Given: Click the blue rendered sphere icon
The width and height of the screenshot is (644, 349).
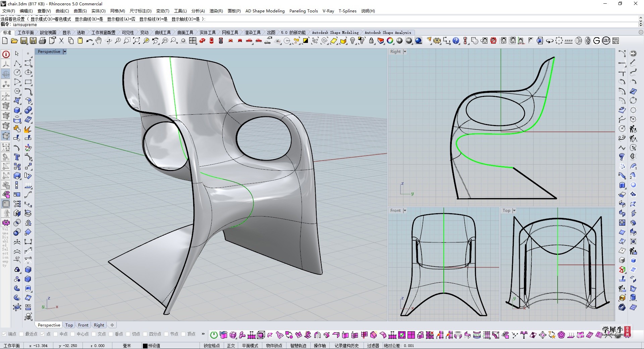Looking at the screenshot, I should [418, 41].
